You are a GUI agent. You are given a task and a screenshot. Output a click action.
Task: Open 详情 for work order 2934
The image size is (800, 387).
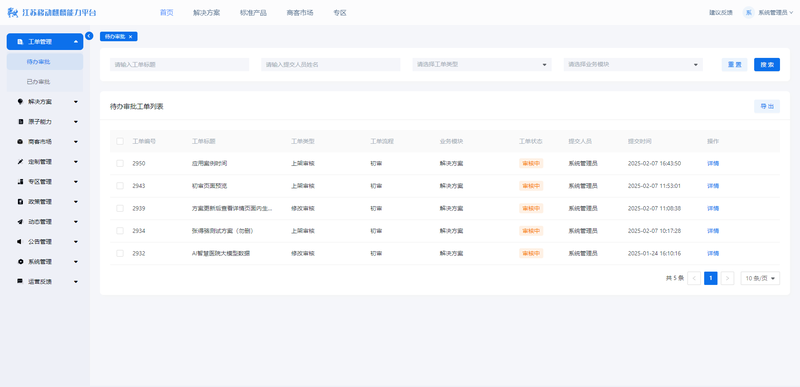pyautogui.click(x=713, y=231)
